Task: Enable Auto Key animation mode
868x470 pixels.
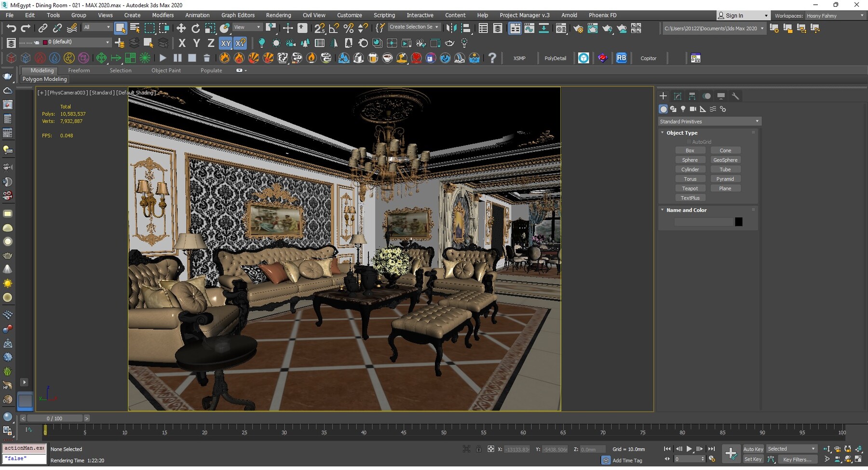Action: click(x=753, y=448)
